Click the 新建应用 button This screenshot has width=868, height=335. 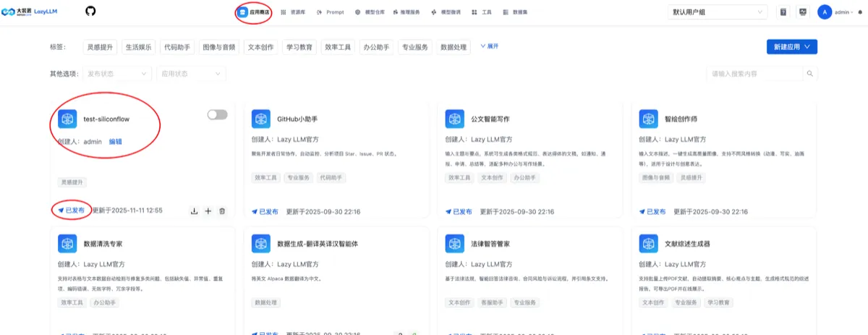click(792, 46)
